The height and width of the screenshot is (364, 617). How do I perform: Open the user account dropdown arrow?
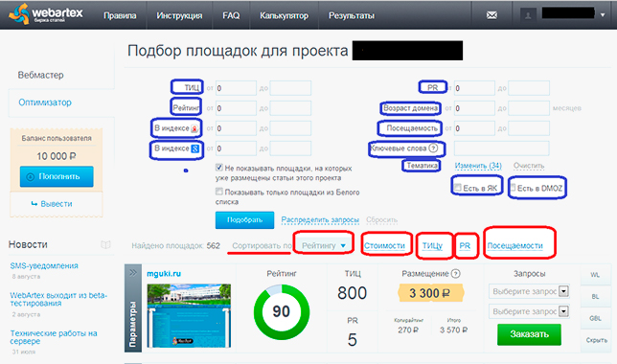tap(603, 15)
